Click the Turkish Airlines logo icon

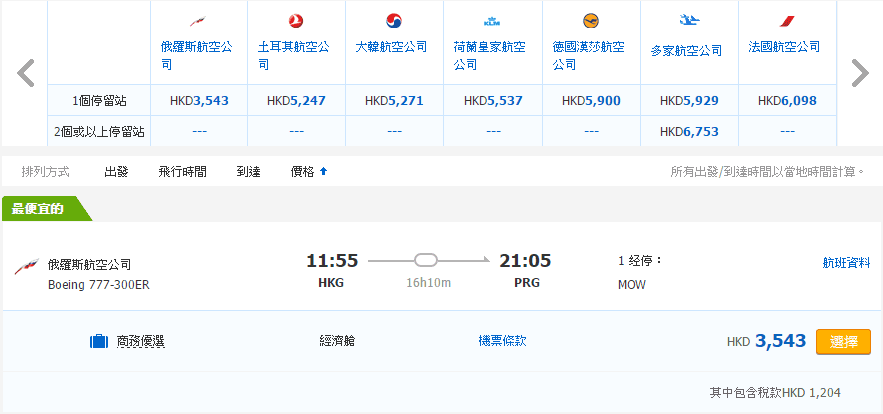point(295,21)
